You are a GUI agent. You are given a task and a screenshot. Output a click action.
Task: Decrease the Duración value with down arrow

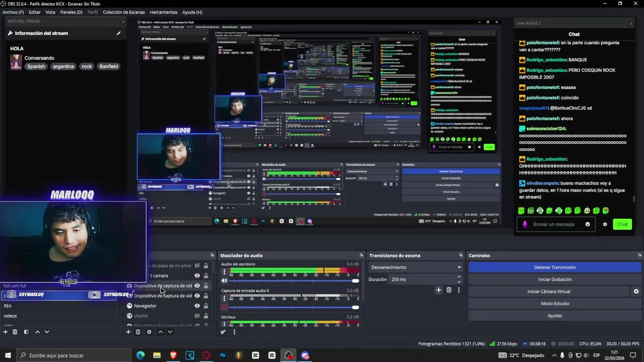tap(459, 282)
